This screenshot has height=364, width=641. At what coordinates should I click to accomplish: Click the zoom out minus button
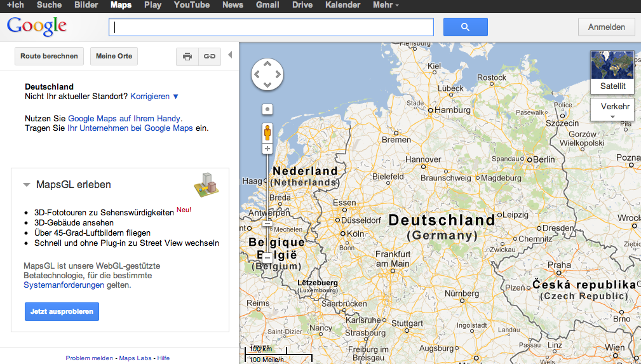[x=267, y=223]
